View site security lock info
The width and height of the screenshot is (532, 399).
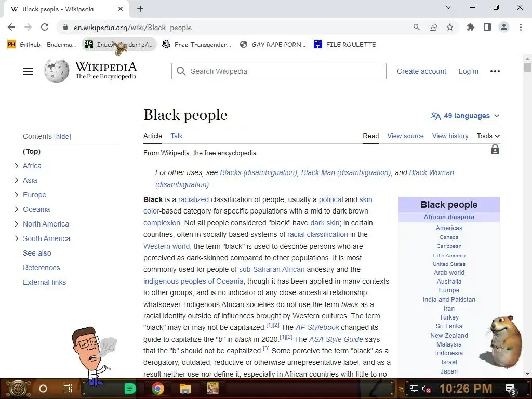(x=65, y=27)
